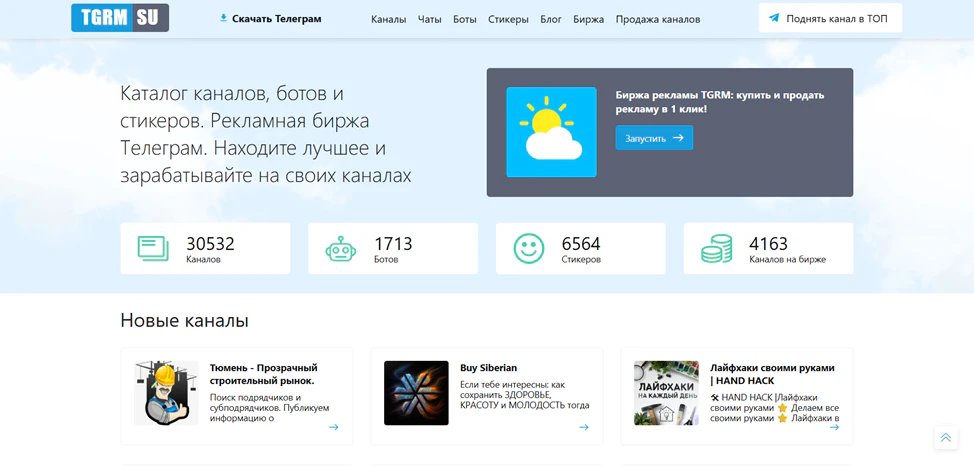Viewport: 974px width, 466px height.
Task: Click the sun and cloud weather image
Action: [551, 132]
